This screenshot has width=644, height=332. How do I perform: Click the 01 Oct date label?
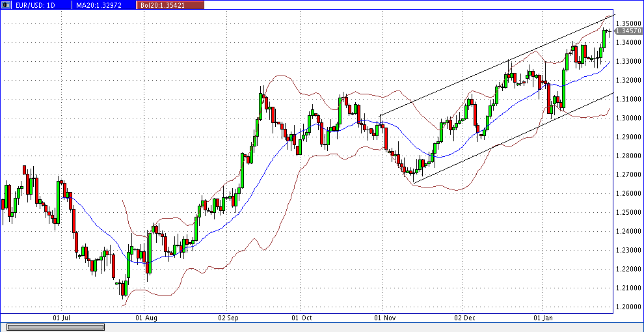coord(302,318)
